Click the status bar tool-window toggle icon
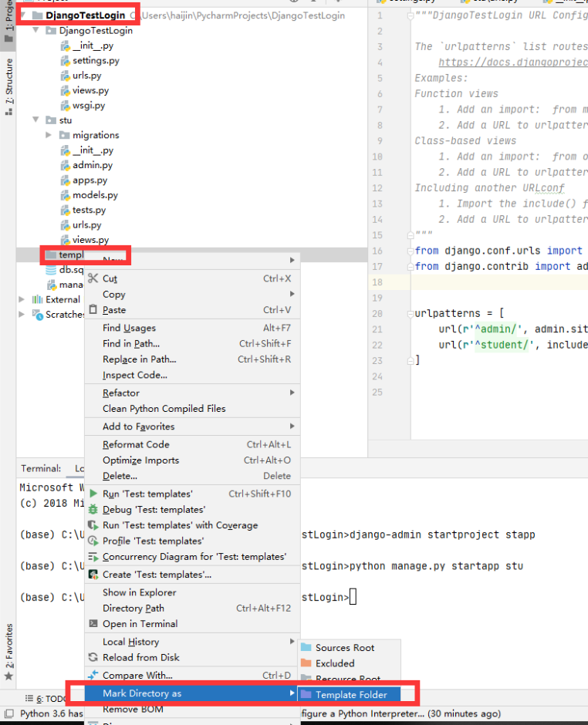This screenshot has height=725, width=588. (8, 713)
